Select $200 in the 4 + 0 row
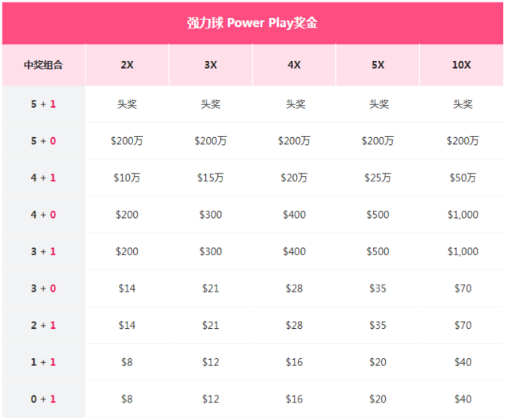 (127, 215)
